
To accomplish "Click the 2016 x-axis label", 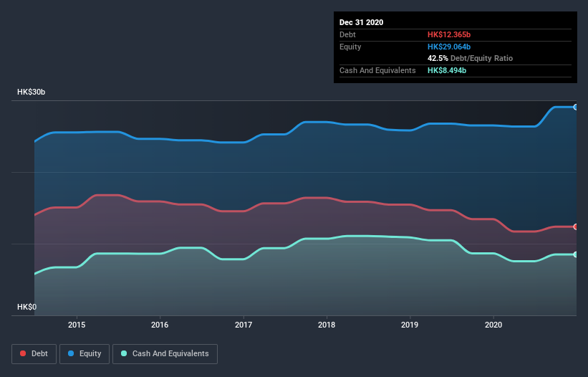I will click(x=160, y=325).
